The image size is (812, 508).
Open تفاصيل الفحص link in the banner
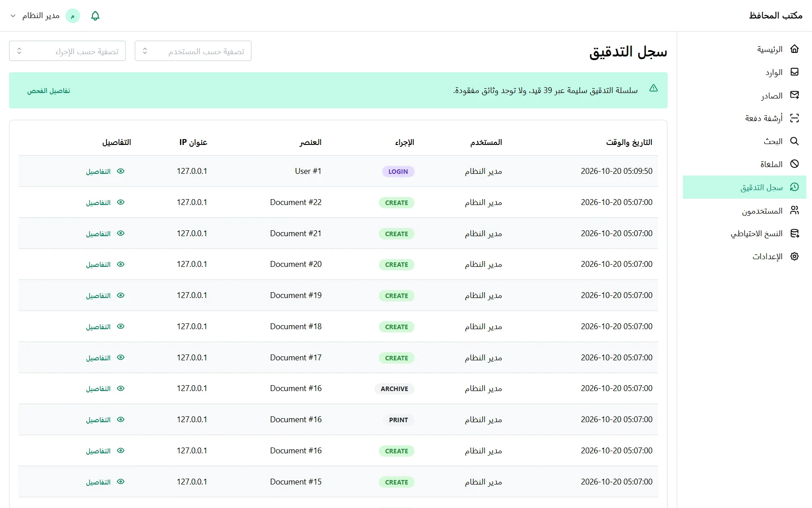click(x=48, y=91)
